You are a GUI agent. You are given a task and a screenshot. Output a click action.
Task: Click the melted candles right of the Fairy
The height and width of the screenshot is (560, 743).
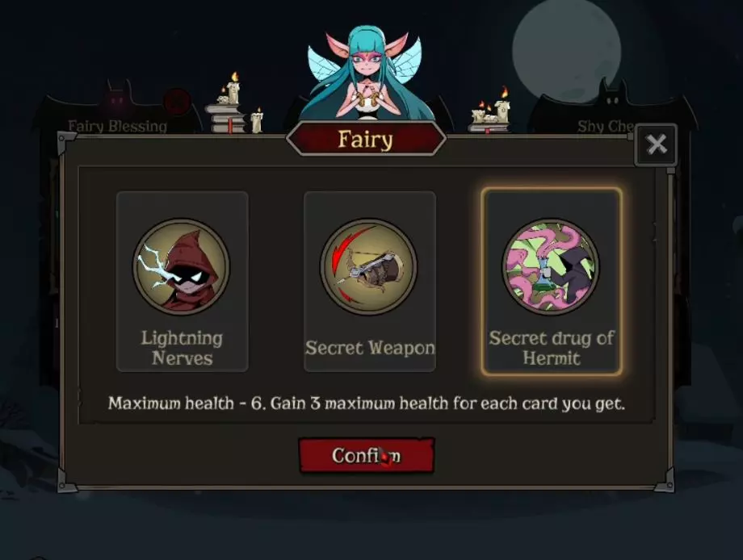[x=491, y=109]
